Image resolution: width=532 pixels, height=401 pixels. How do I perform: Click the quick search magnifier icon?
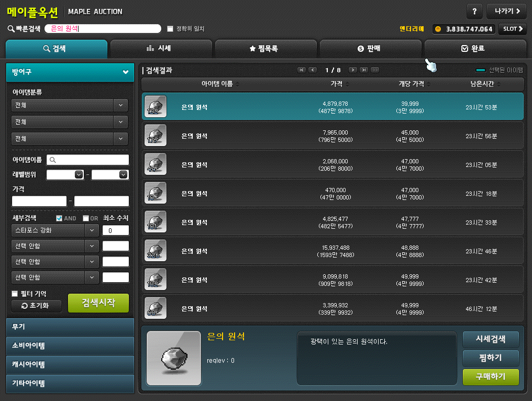pyautogui.click(x=11, y=29)
